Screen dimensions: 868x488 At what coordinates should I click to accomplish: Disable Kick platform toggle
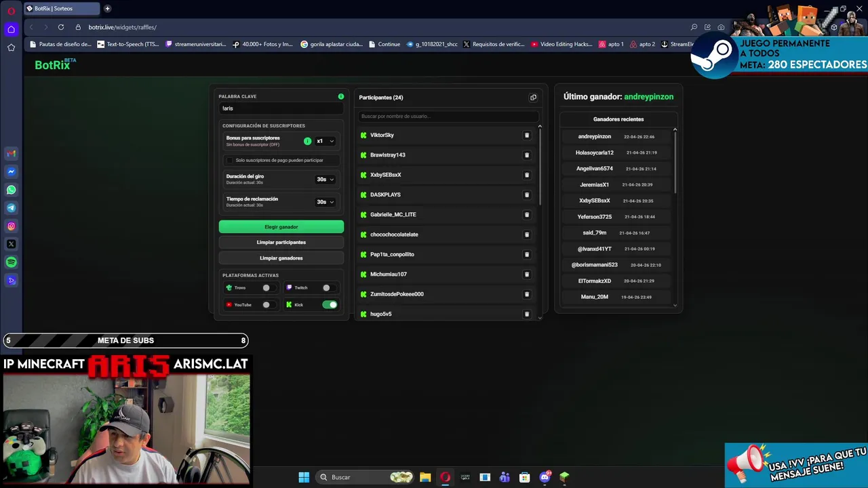[x=330, y=305]
